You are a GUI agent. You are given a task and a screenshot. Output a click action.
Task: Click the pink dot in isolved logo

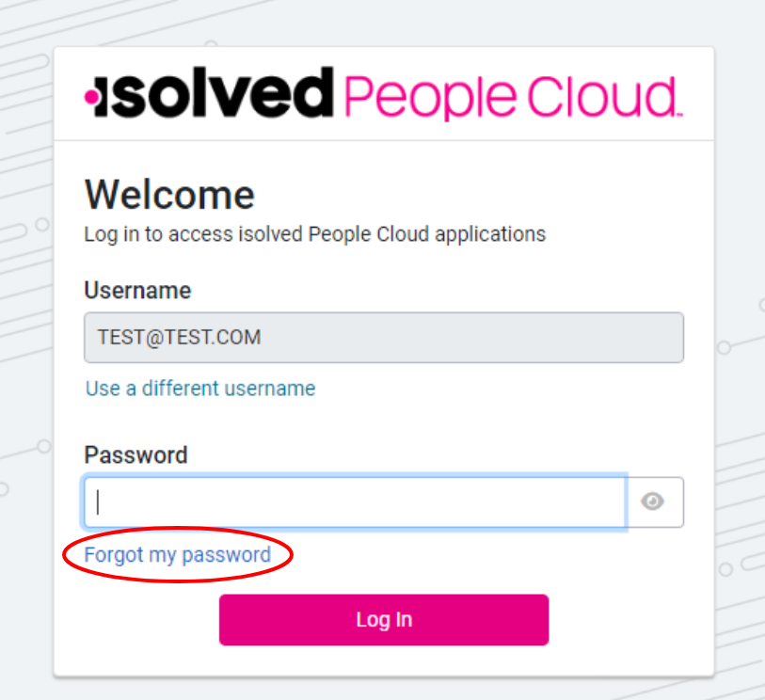click(x=92, y=96)
